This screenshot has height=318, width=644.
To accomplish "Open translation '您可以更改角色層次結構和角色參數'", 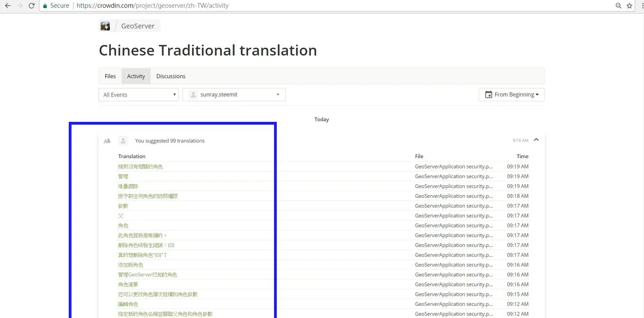I will pyautogui.click(x=158, y=294).
